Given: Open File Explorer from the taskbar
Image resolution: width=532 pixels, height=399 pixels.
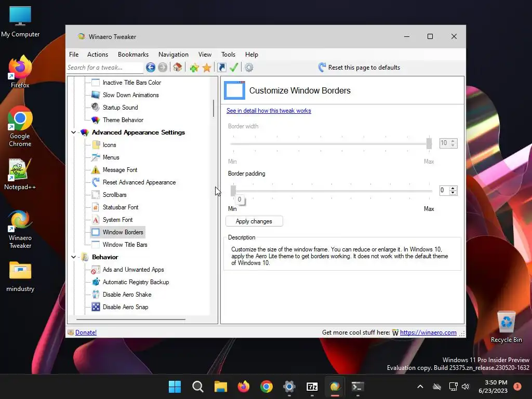Looking at the screenshot, I should coord(220,387).
